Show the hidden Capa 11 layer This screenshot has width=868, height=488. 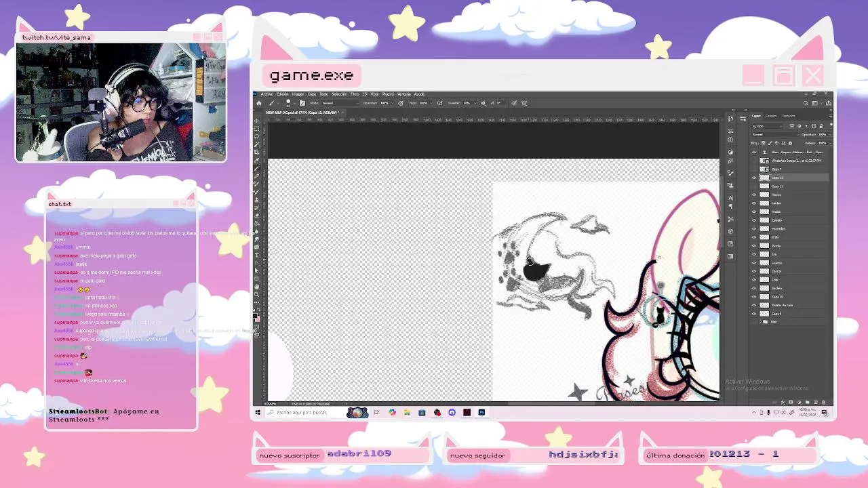753,186
